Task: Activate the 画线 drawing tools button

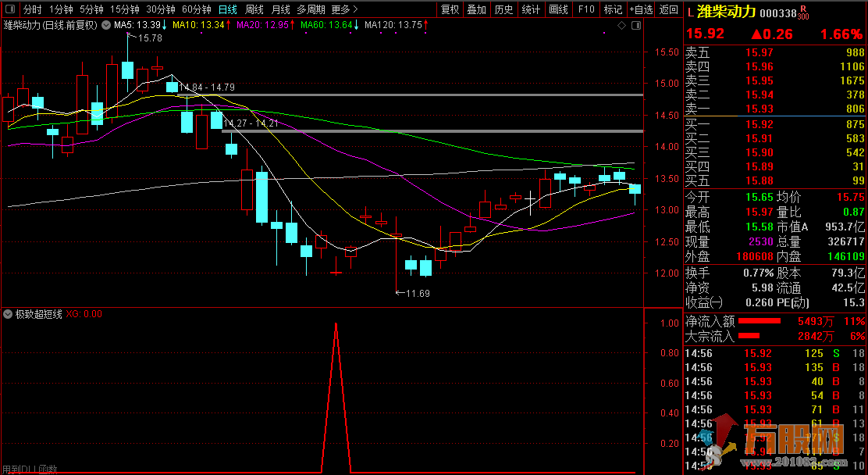Action: click(x=559, y=9)
